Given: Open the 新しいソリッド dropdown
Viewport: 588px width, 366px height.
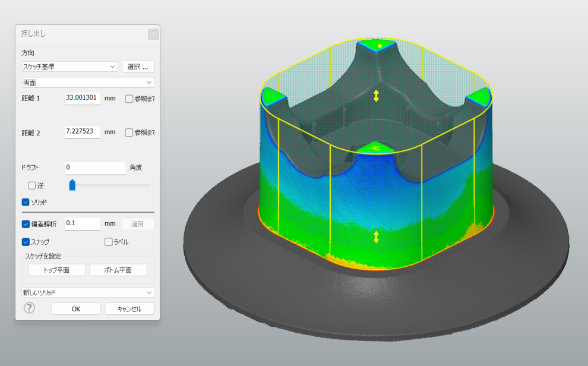Looking at the screenshot, I should [87, 292].
